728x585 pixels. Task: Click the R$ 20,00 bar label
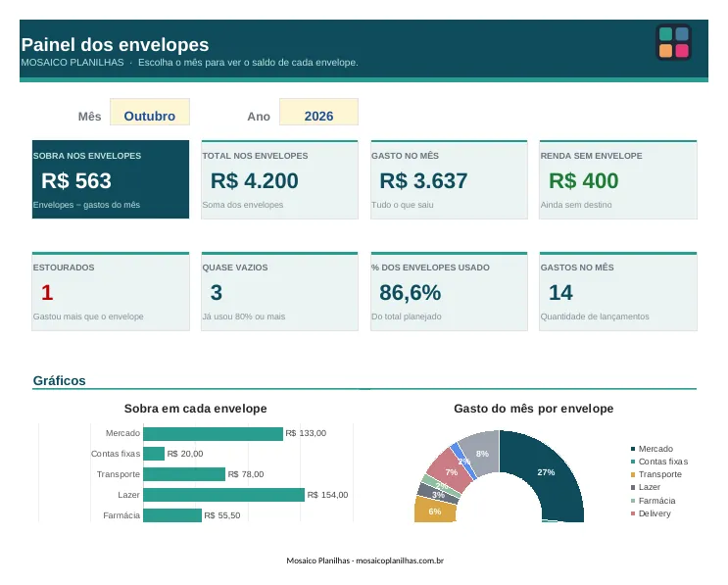click(x=185, y=454)
